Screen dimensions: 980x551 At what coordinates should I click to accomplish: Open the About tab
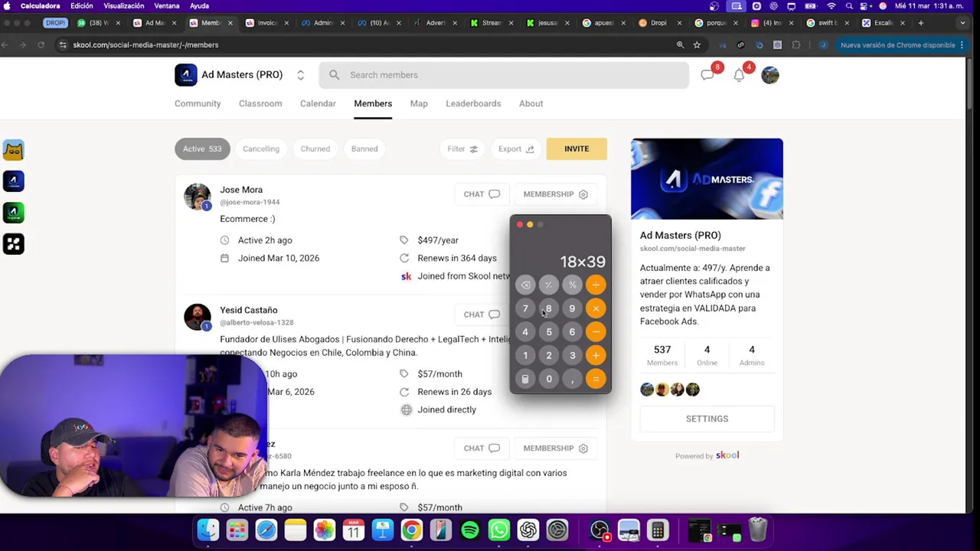tap(531, 103)
